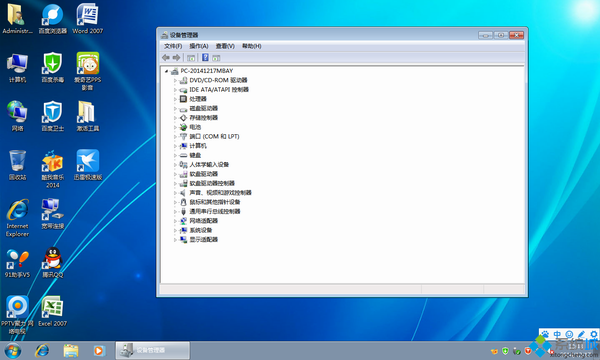Screen dimensions: 600x360
Task: Expand the Ports (COM 和 LPT) node
Action: [175, 137]
